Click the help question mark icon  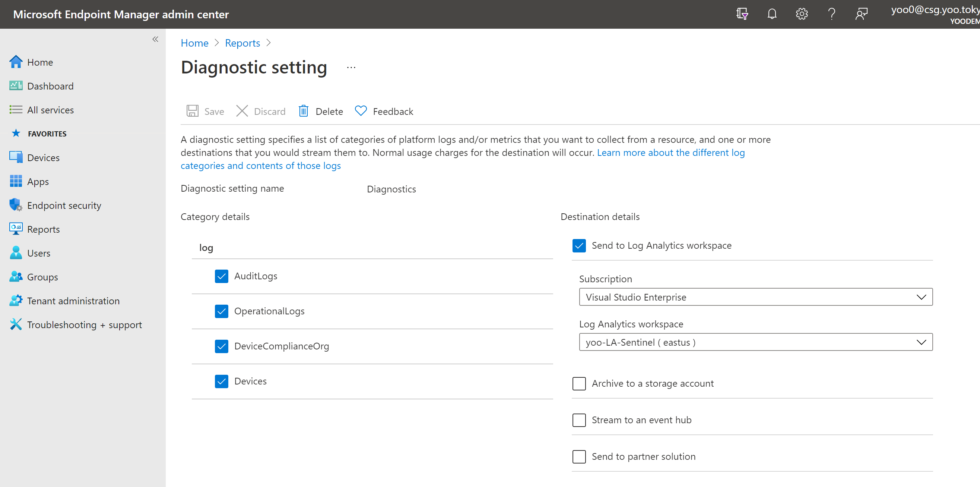pos(832,14)
